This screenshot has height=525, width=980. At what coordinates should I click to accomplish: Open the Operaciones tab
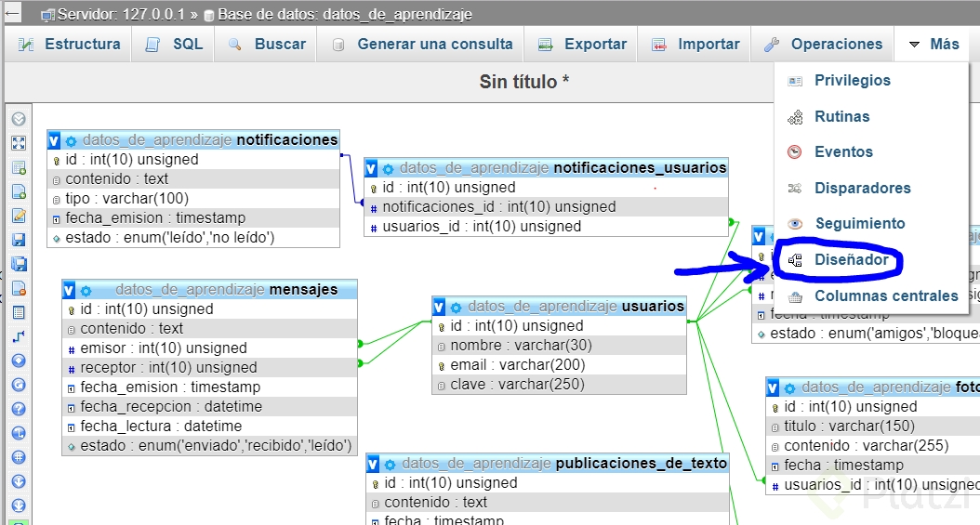point(824,45)
